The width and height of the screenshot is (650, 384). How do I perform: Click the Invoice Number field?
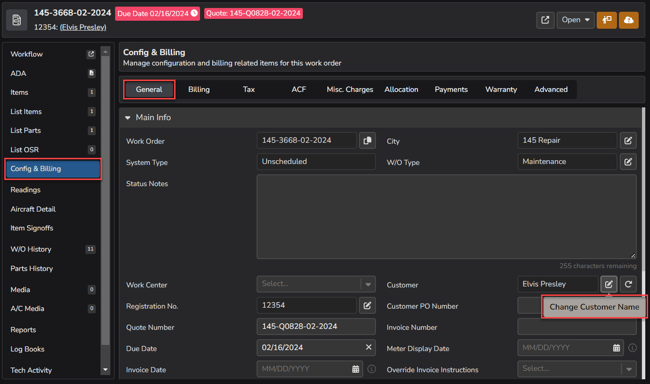(577, 328)
